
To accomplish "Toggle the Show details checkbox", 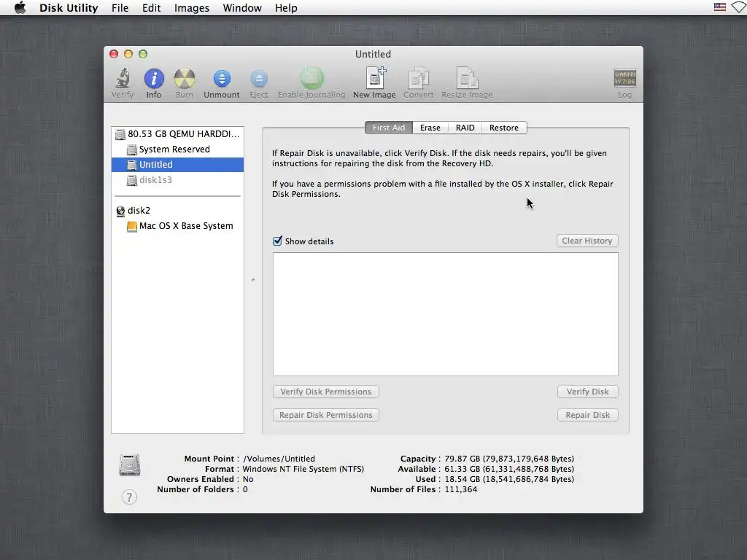I will (277, 241).
